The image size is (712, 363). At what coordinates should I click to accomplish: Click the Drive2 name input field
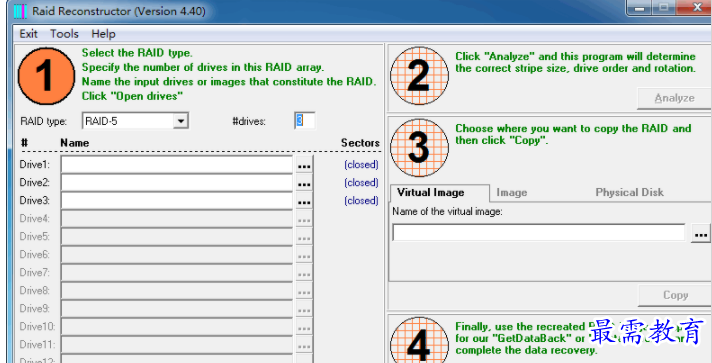tap(177, 183)
